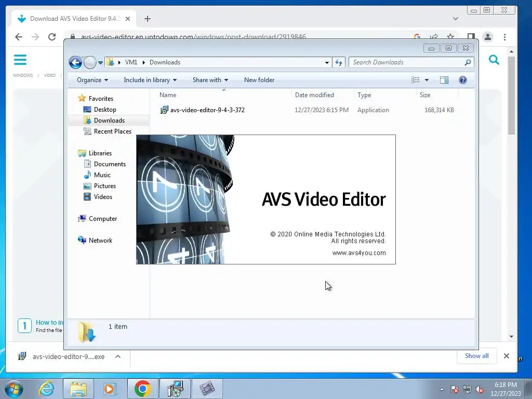Image resolution: width=532 pixels, height=399 pixels.
Task: Open recent locations dropdown next to Forward
Action: 100,62
